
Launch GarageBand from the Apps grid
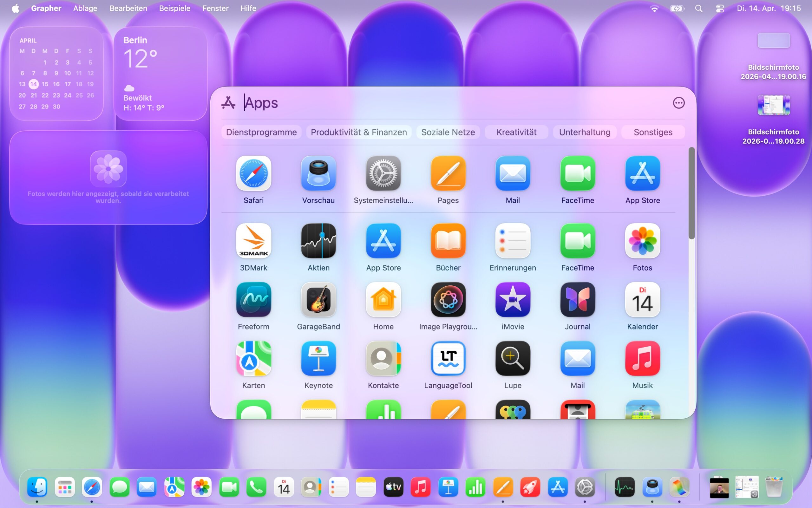click(x=318, y=300)
